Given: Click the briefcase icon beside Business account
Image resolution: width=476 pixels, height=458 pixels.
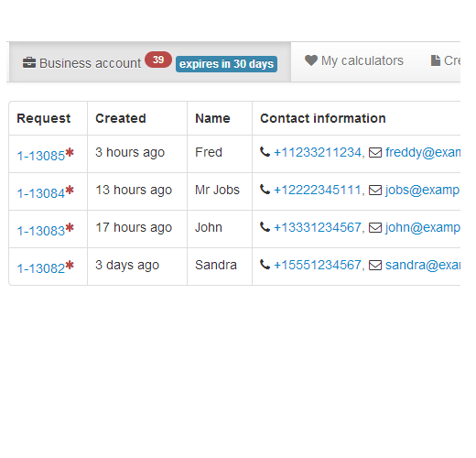Looking at the screenshot, I should click(x=29, y=62).
